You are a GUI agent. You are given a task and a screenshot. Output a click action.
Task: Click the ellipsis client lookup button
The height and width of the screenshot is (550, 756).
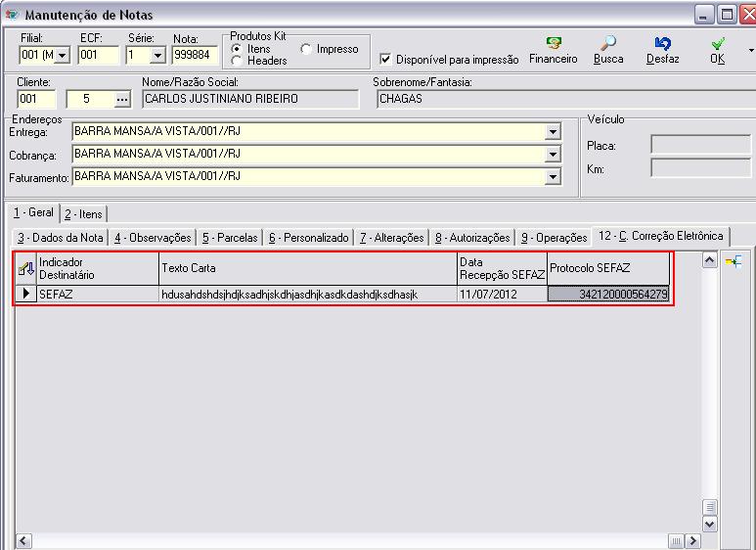pos(122,99)
